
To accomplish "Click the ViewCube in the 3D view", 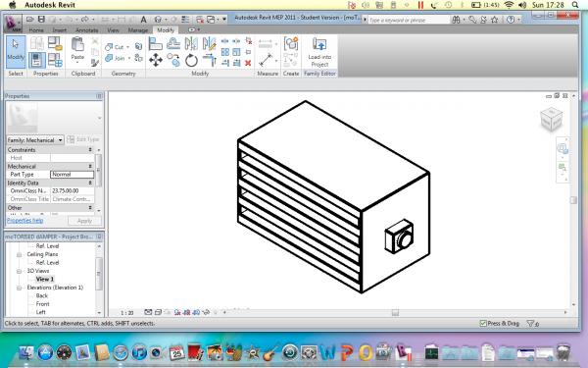I will pyautogui.click(x=551, y=120).
